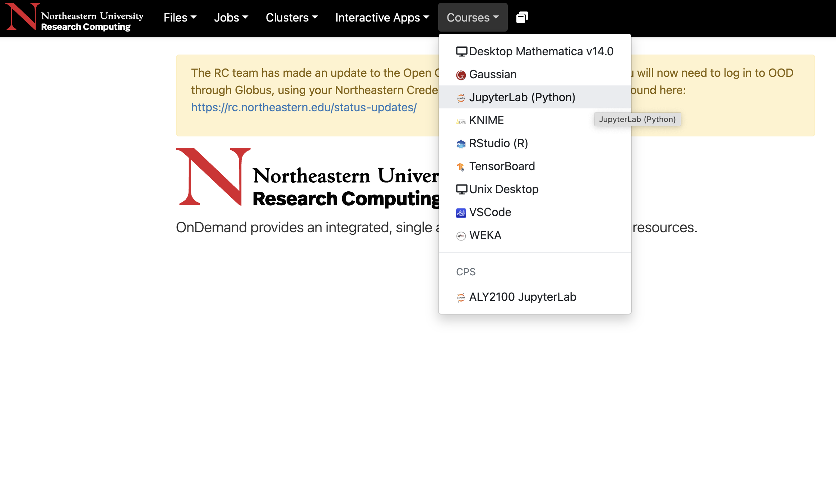Launch Desktop Mathematica v14.0
The height and width of the screenshot is (504, 836).
point(535,51)
